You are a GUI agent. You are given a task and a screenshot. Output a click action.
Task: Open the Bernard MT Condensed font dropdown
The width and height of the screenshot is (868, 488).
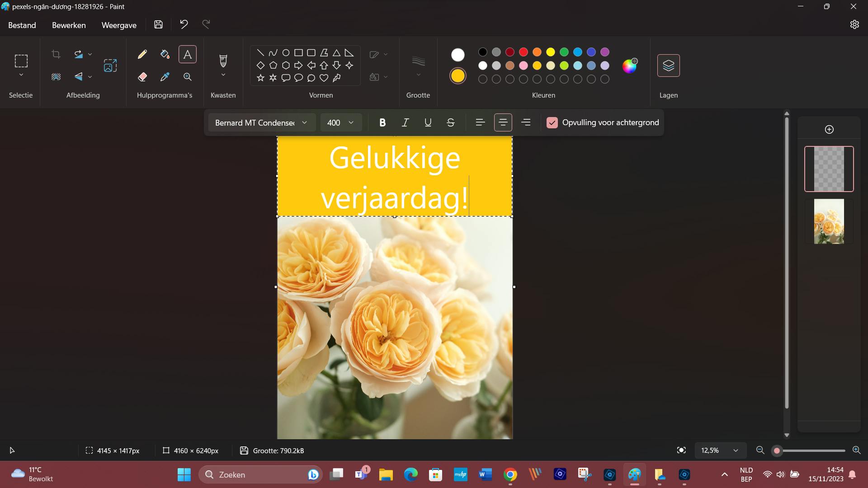click(262, 122)
